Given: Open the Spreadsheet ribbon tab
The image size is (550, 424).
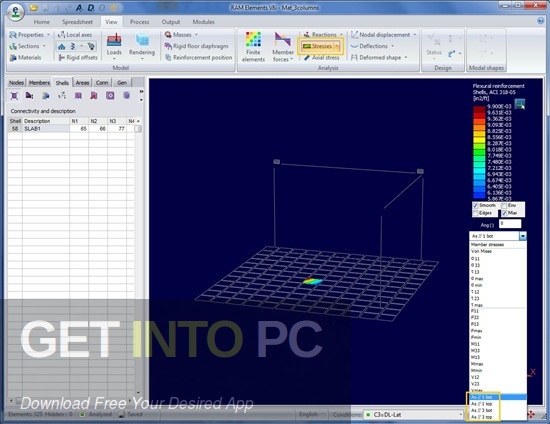Looking at the screenshot, I should [78, 22].
